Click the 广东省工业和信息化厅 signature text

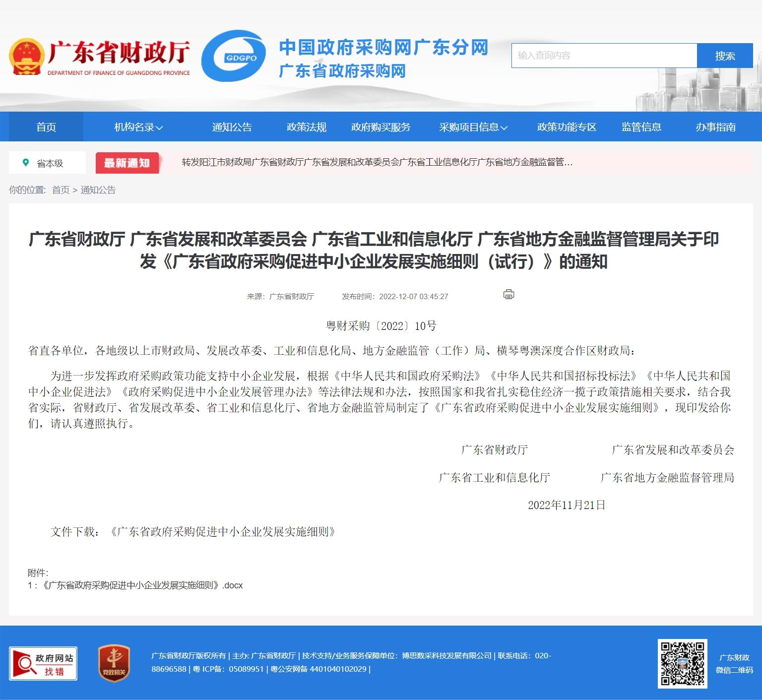click(x=495, y=478)
